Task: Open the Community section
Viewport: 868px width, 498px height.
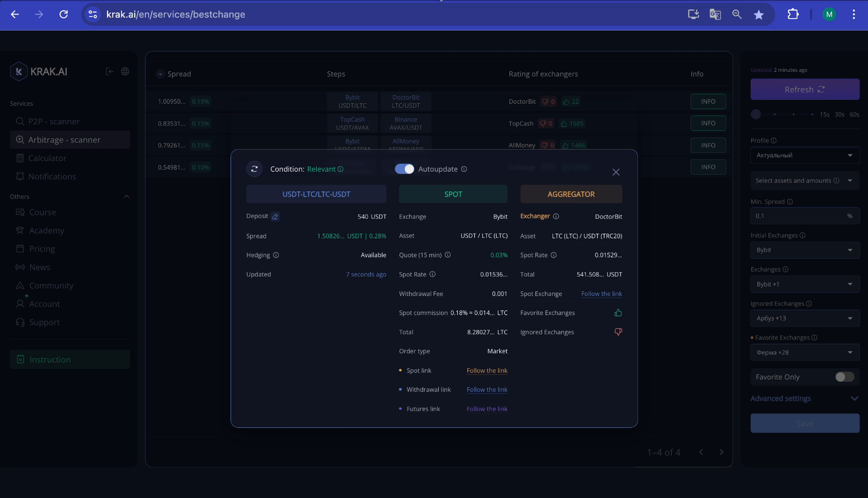Action: coord(51,285)
